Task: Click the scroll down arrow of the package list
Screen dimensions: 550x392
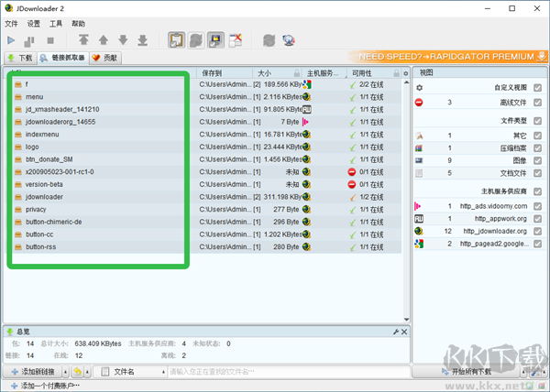Action: tap(406, 319)
